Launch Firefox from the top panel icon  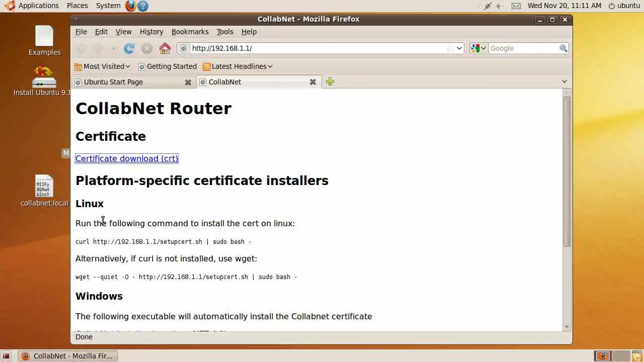(131, 6)
